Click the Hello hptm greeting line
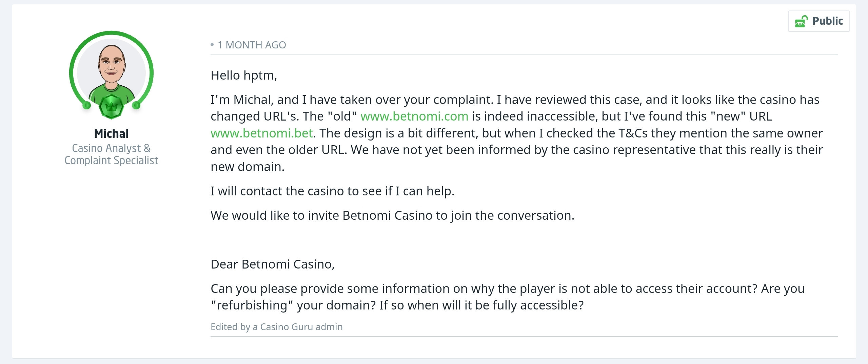 coord(244,76)
